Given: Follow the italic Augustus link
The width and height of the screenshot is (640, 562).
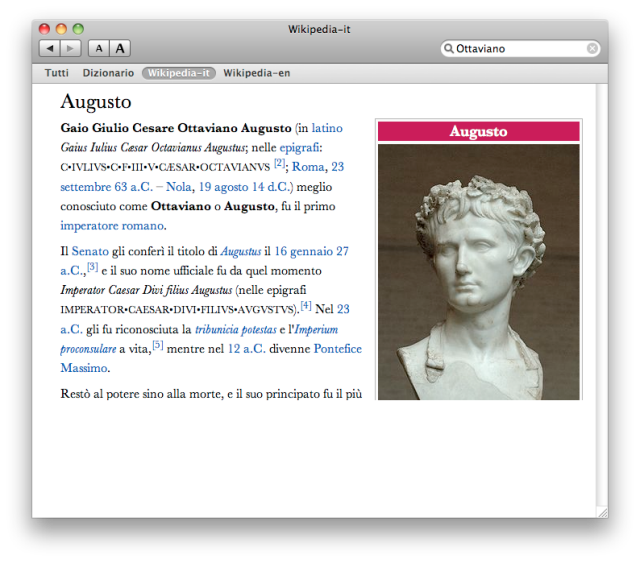Looking at the screenshot, I should 241,251.
